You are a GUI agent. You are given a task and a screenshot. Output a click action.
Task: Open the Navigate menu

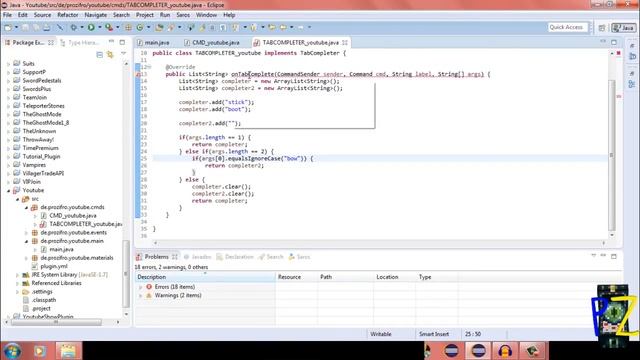coord(96,15)
